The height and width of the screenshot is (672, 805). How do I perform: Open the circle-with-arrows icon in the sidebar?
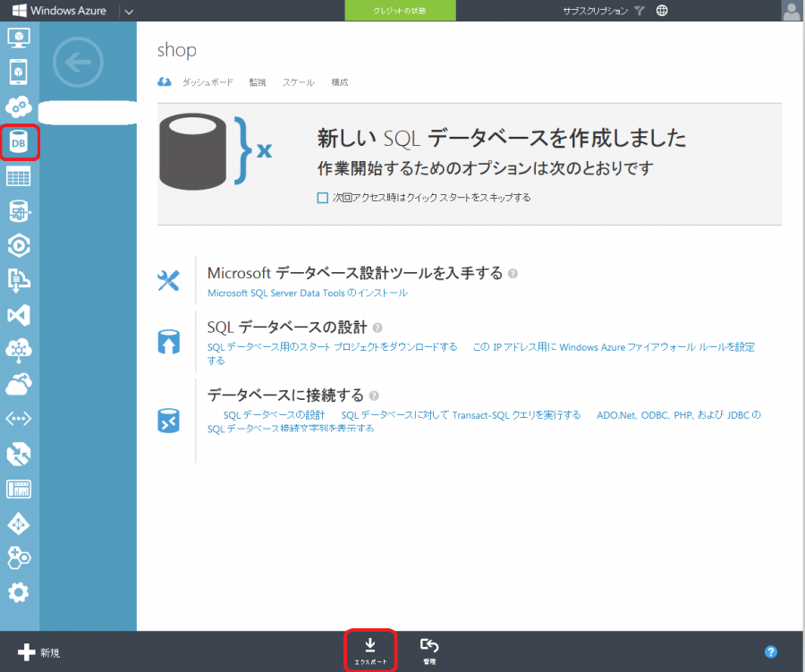pyautogui.click(x=19, y=455)
